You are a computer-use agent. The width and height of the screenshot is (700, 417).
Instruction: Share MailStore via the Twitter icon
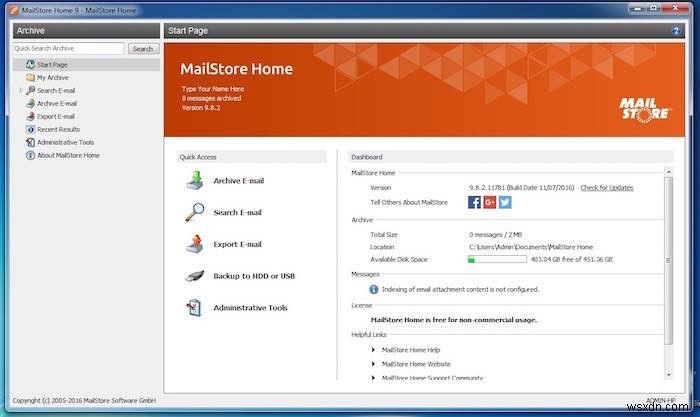coord(505,202)
